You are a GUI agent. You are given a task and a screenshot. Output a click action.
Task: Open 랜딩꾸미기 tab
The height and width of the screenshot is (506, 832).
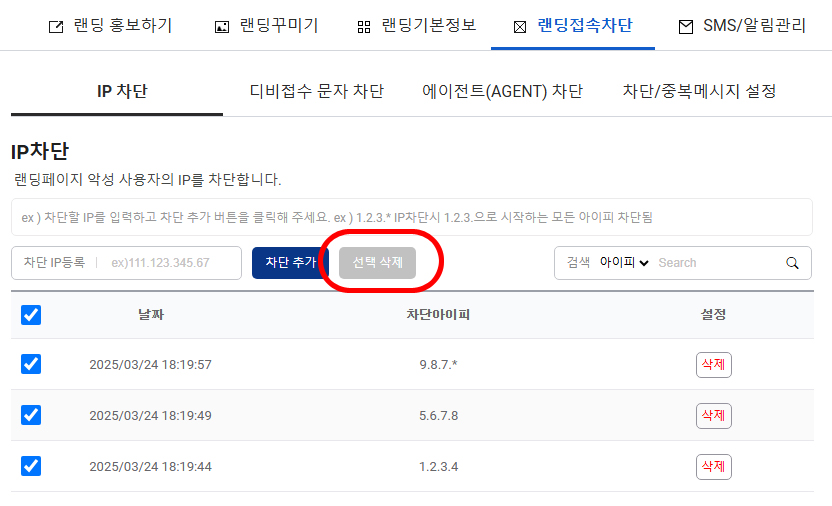267,26
